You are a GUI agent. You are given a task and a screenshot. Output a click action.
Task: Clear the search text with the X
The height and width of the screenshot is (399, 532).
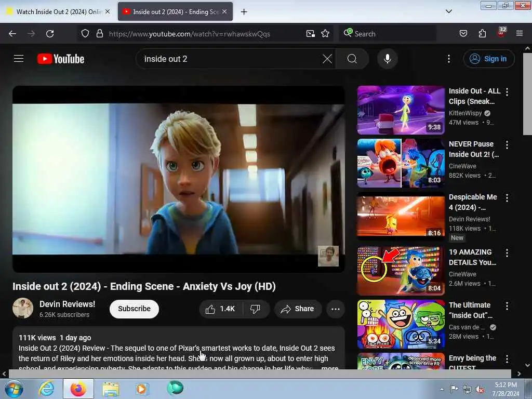[x=327, y=59]
